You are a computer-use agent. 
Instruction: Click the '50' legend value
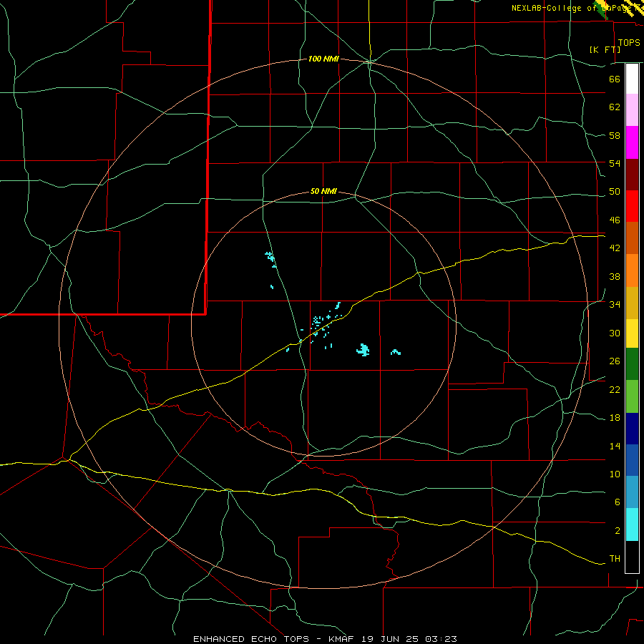click(615, 191)
